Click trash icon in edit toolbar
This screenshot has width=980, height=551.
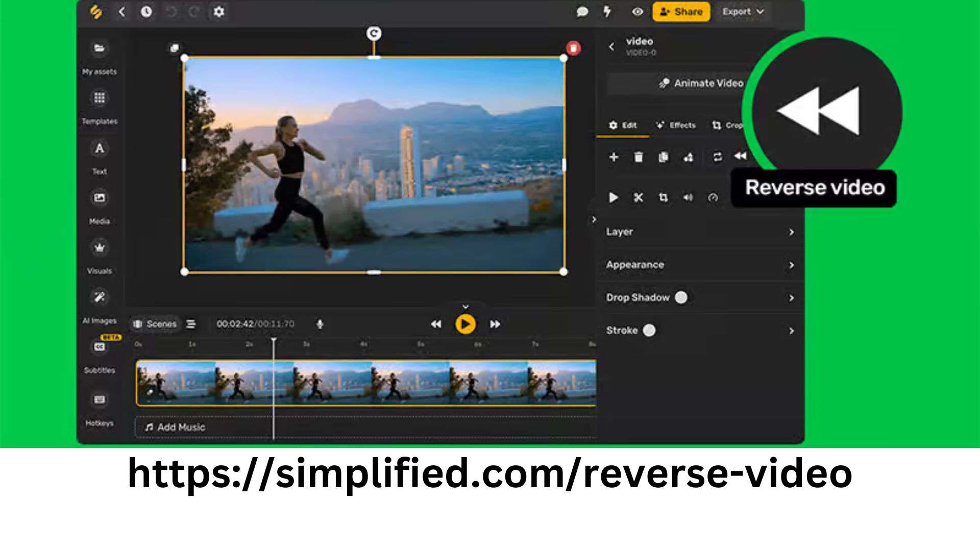(x=638, y=157)
